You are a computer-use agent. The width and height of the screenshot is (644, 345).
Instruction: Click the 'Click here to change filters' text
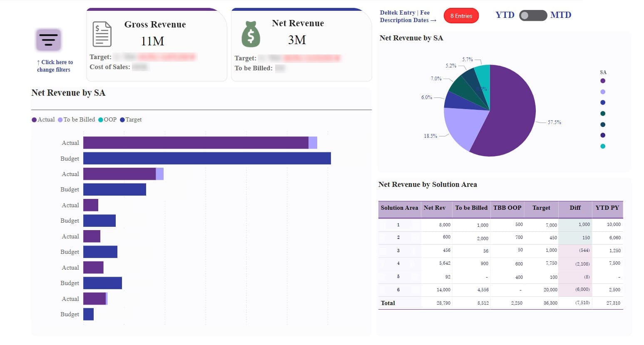click(x=55, y=66)
